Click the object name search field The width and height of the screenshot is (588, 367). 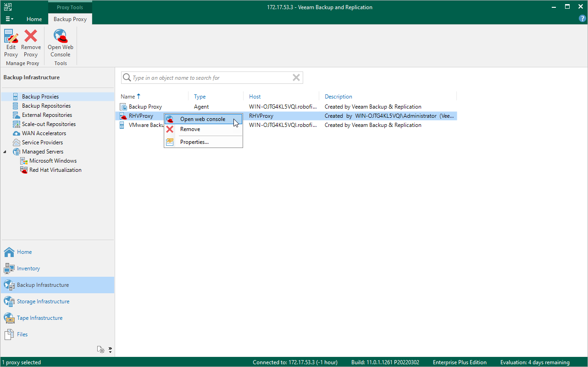click(x=212, y=78)
